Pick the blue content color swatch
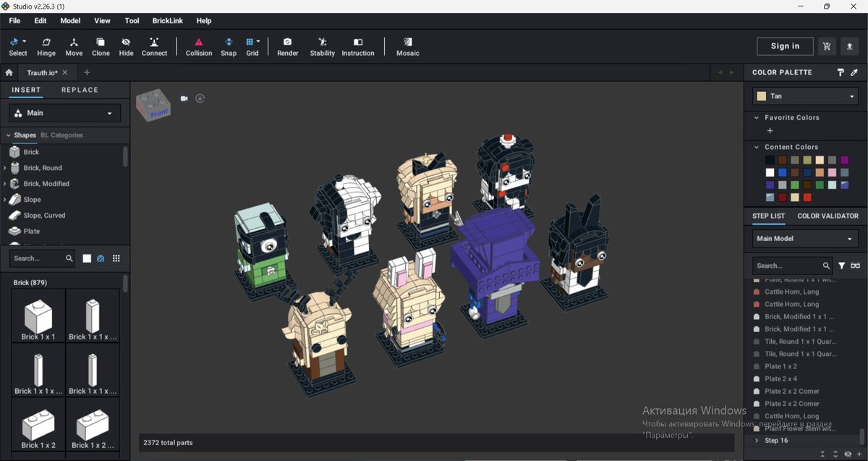This screenshot has height=461, width=868. (x=783, y=172)
